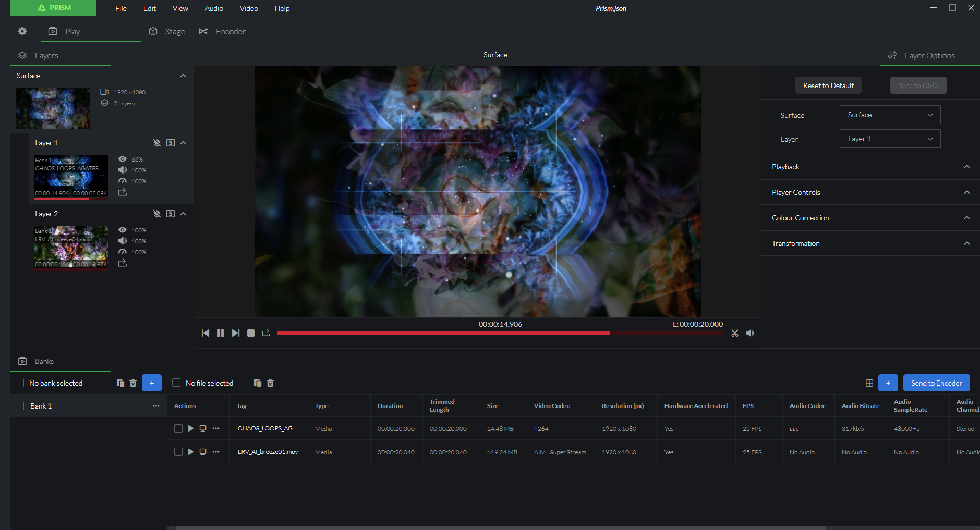Toggle Layer 1 visibility eye
This screenshot has width=980, height=530.
123,159
